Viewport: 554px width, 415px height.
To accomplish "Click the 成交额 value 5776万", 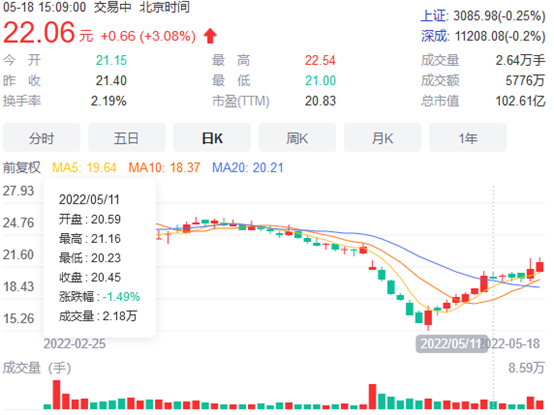I will (x=525, y=81).
